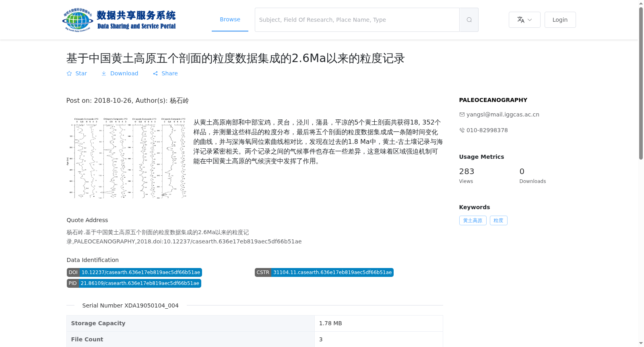Click Serial Number XDA19050104_004
Image resolution: width=644 pixels, height=347 pixels.
click(x=130, y=305)
